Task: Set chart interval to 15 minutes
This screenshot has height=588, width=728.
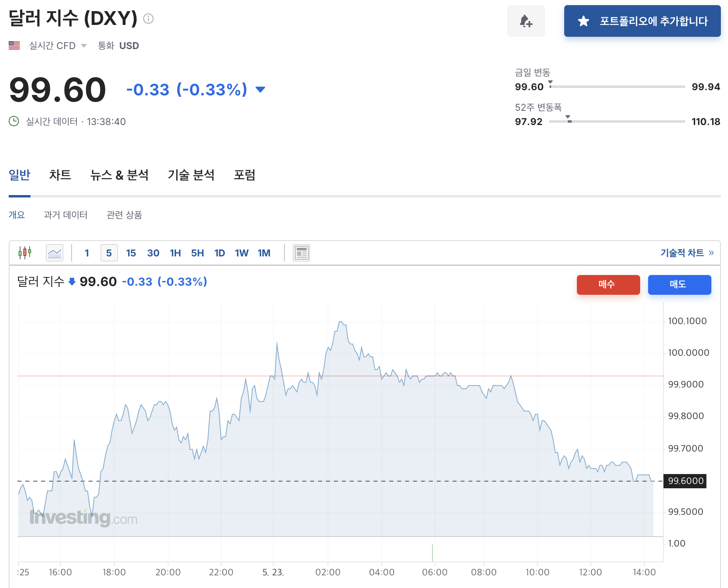Action: pyautogui.click(x=131, y=253)
